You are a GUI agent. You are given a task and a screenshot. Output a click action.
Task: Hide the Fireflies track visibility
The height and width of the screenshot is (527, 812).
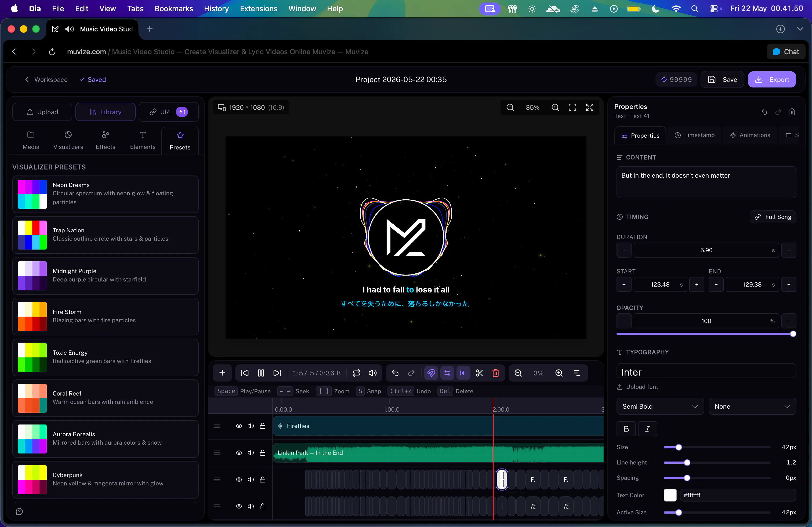239,426
